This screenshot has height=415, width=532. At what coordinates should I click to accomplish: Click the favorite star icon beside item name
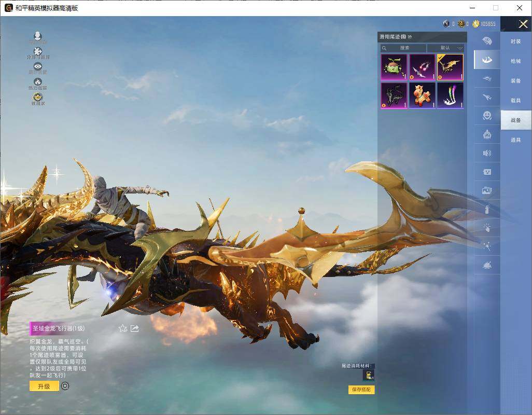point(123,328)
